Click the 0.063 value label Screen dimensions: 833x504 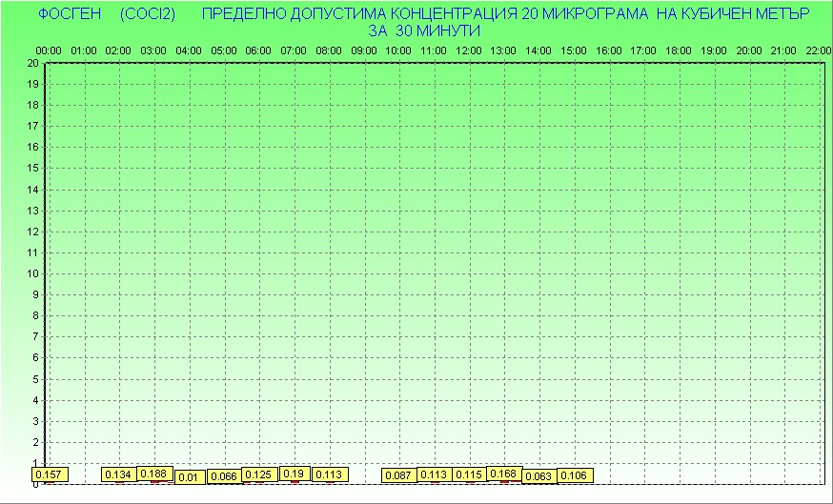pyautogui.click(x=538, y=476)
